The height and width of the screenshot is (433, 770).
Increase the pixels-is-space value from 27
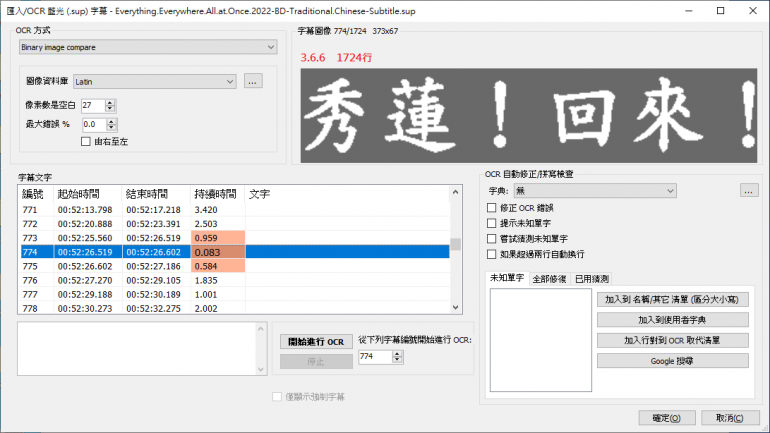click(110, 102)
